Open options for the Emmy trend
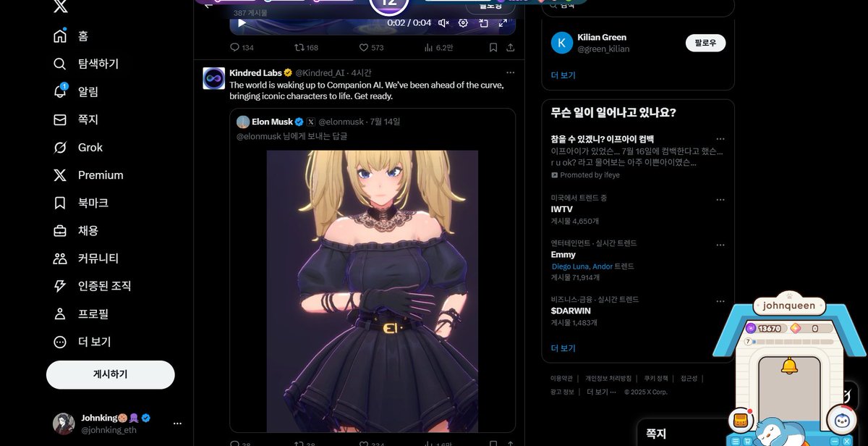This screenshot has height=446, width=868. (720, 245)
